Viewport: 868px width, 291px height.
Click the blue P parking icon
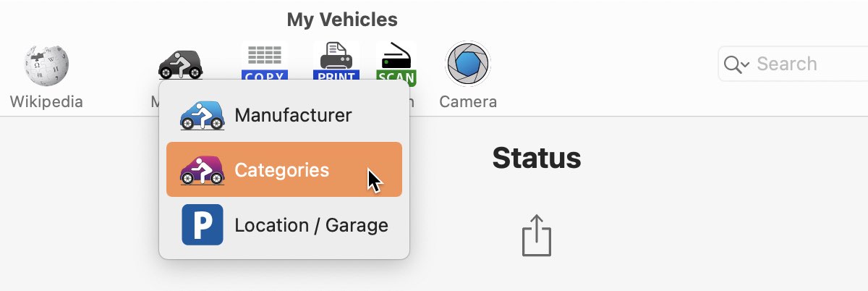[203, 225]
